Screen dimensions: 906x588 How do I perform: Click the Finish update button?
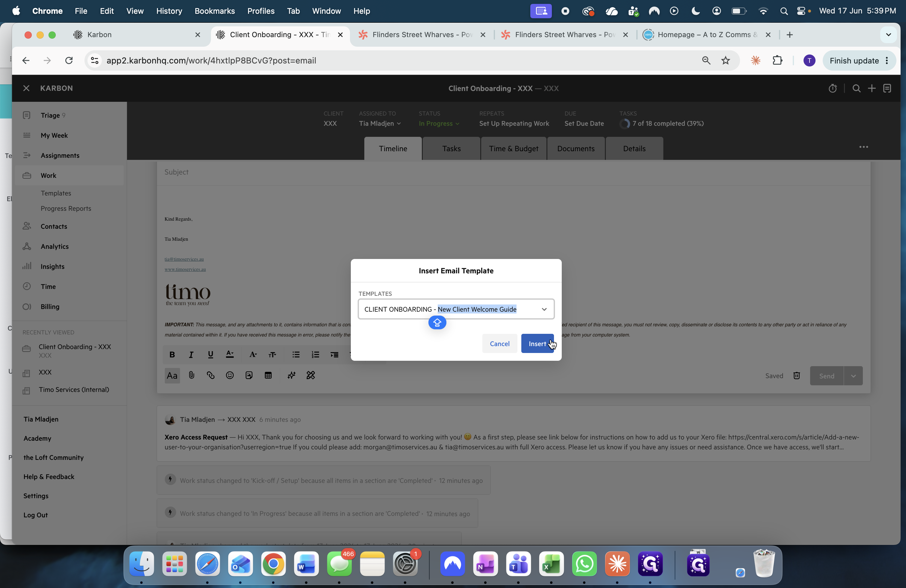tap(859, 60)
